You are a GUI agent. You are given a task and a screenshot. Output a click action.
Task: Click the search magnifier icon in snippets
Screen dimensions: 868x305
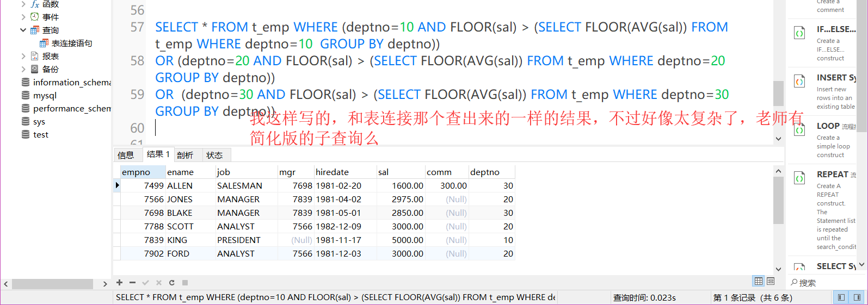[794, 282]
